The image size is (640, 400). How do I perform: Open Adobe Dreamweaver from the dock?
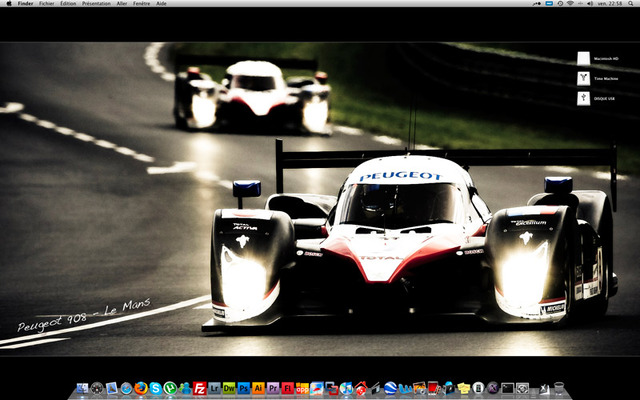(229, 388)
